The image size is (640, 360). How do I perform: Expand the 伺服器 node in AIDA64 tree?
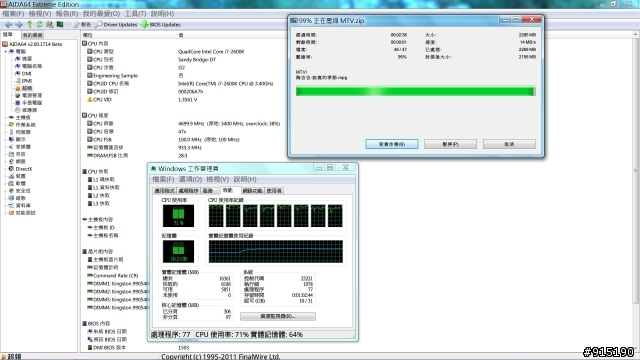5,132
